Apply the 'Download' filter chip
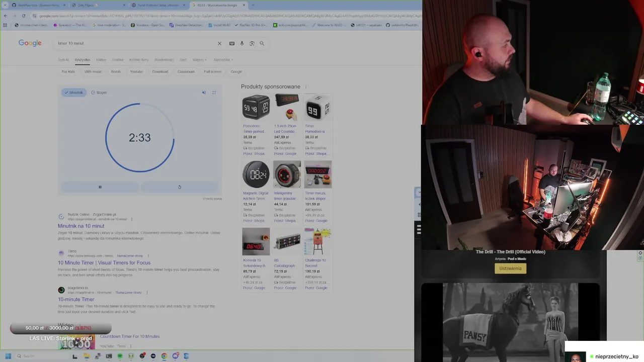The image size is (644, 362). click(160, 71)
